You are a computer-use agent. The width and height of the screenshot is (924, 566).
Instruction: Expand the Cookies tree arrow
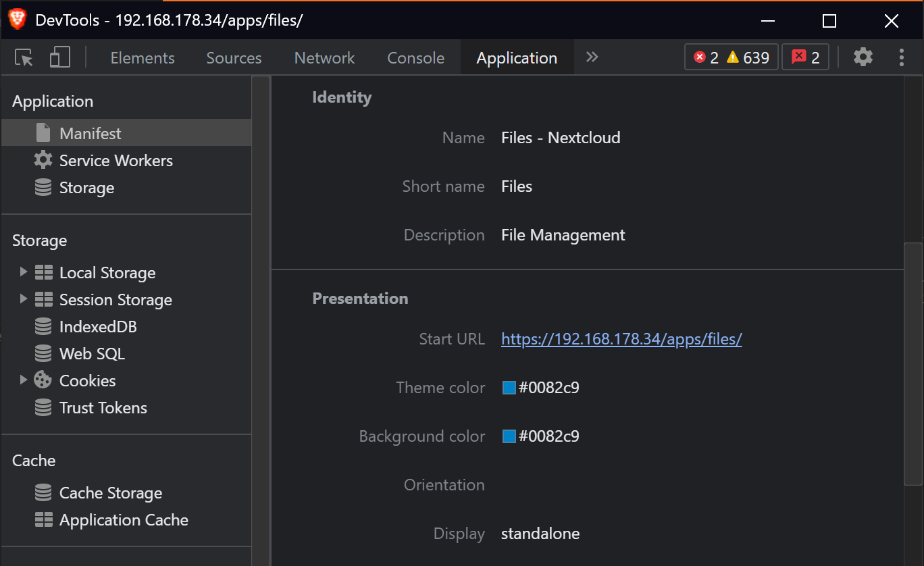click(x=23, y=380)
